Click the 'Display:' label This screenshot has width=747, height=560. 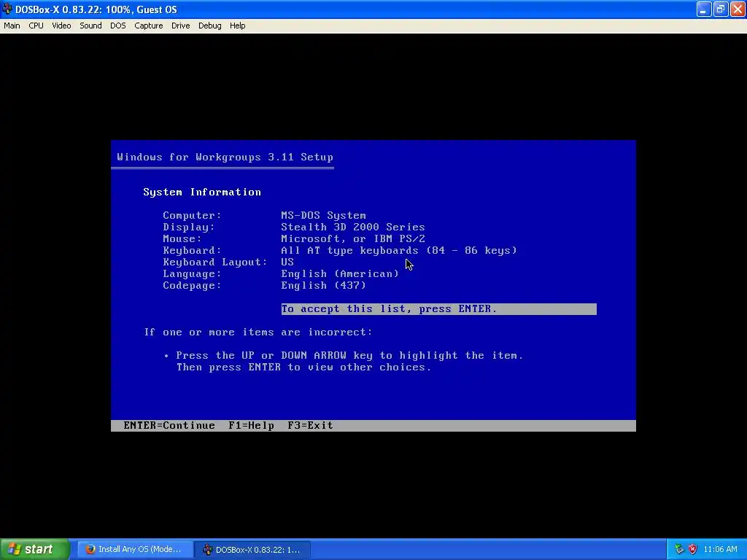pyautogui.click(x=189, y=227)
